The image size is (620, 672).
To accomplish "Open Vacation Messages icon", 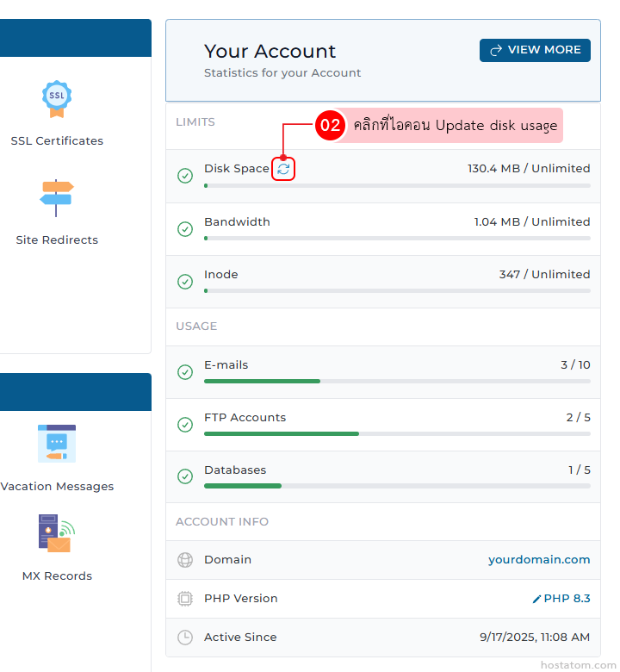I will 57,444.
